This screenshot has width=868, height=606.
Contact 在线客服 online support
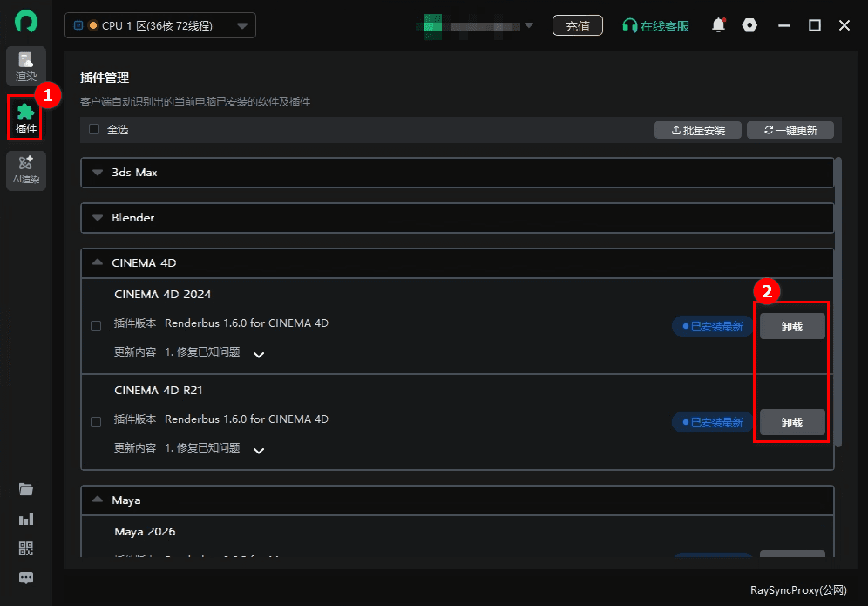tap(656, 26)
